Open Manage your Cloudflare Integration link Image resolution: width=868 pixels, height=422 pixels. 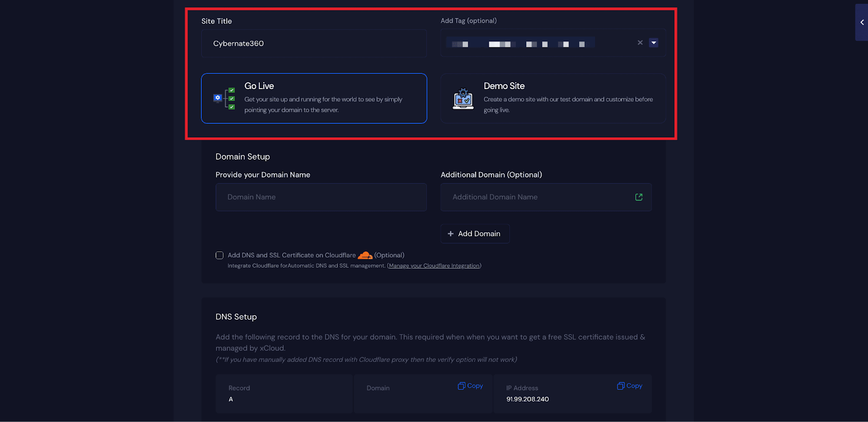(434, 266)
